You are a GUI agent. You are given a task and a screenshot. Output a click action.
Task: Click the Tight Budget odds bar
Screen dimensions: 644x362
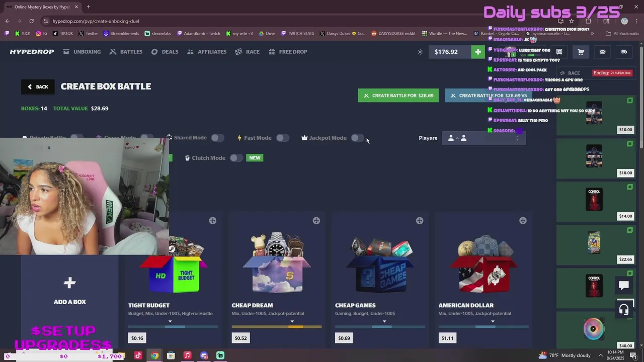173,327
